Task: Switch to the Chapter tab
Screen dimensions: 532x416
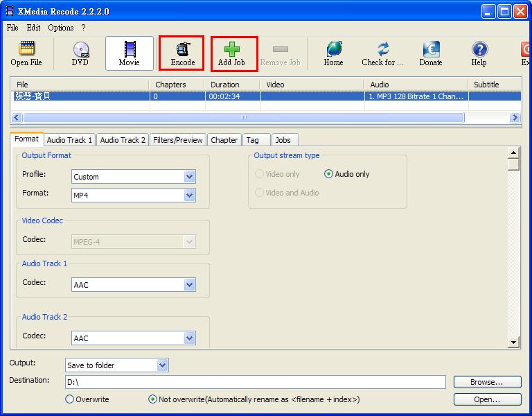Action: coord(224,140)
